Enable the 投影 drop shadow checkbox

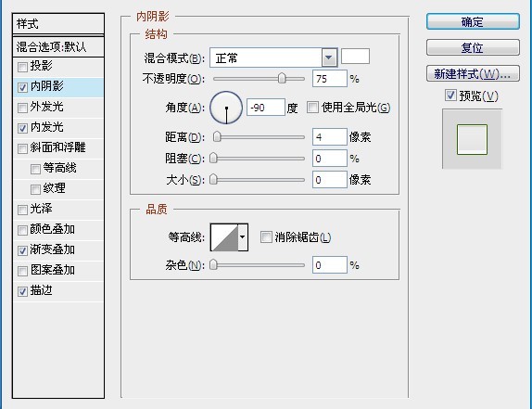tap(22, 67)
